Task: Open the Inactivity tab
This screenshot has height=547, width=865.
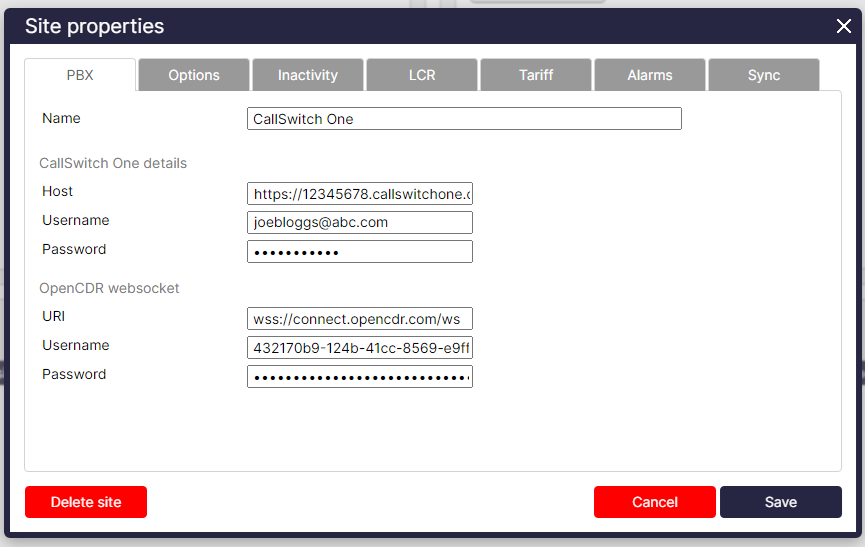Action: (x=308, y=75)
